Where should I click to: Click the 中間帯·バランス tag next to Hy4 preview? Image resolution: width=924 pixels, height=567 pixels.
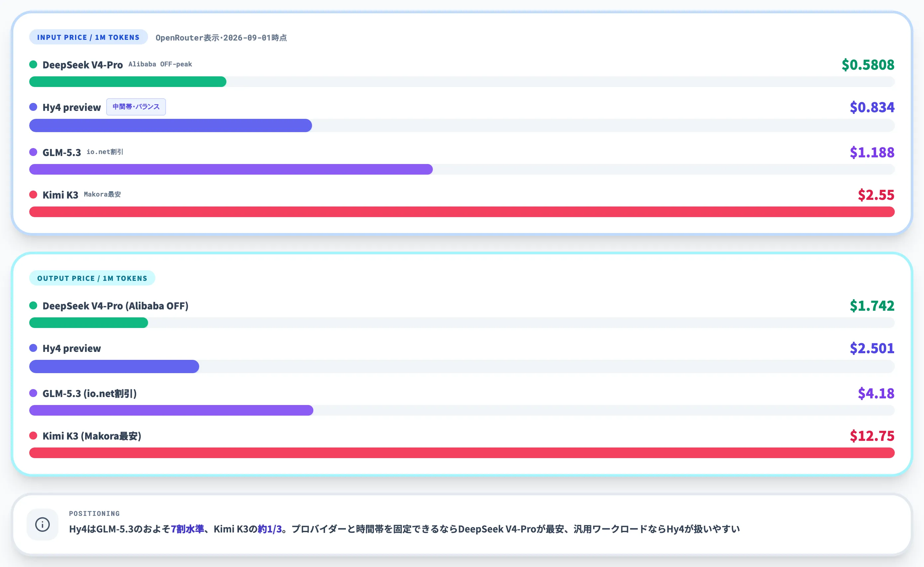136,107
